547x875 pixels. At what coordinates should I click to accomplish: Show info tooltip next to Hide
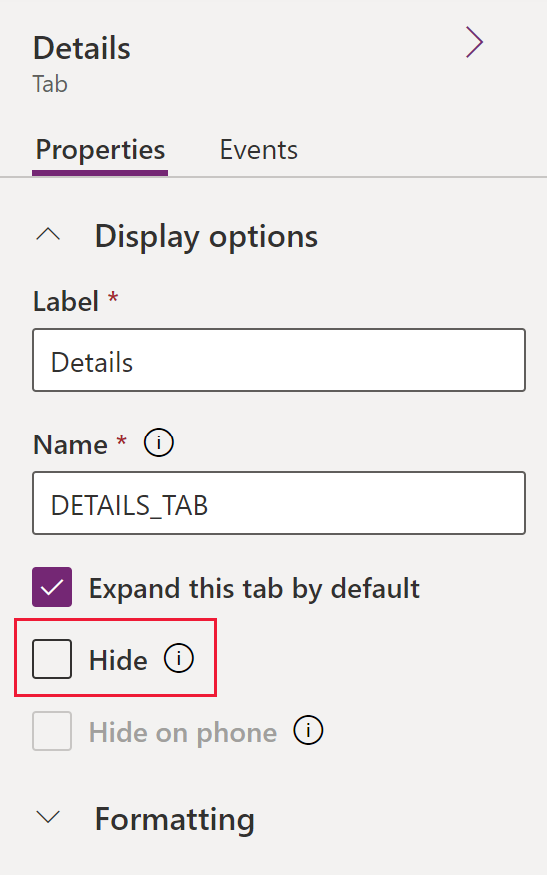[x=179, y=658]
